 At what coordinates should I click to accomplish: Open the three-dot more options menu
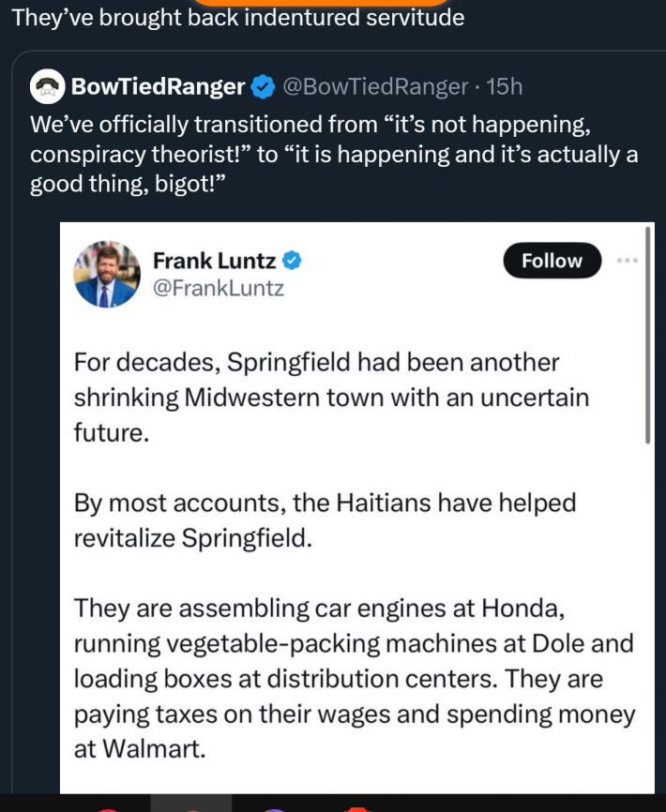click(626, 261)
